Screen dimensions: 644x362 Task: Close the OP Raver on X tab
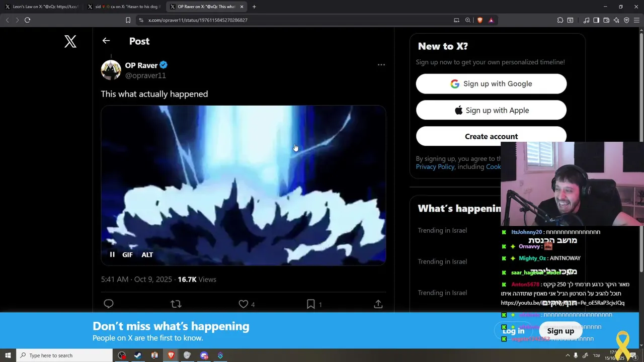[x=242, y=7]
